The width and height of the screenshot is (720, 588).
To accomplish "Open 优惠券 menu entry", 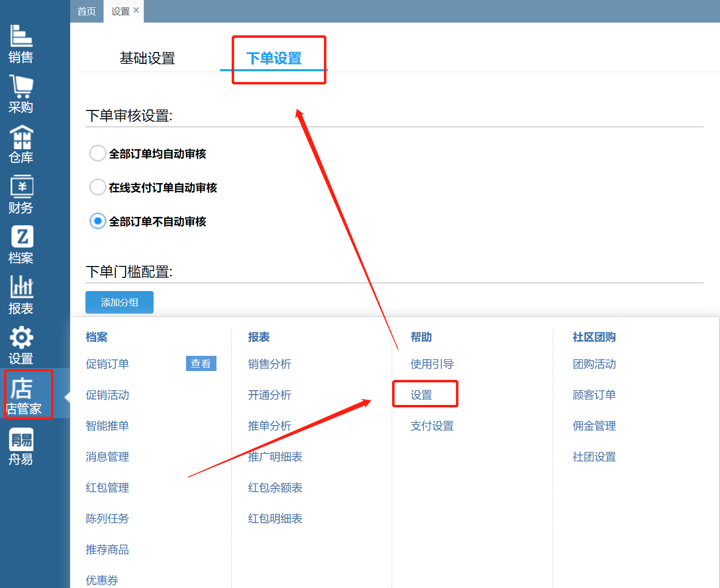I will pos(102,581).
